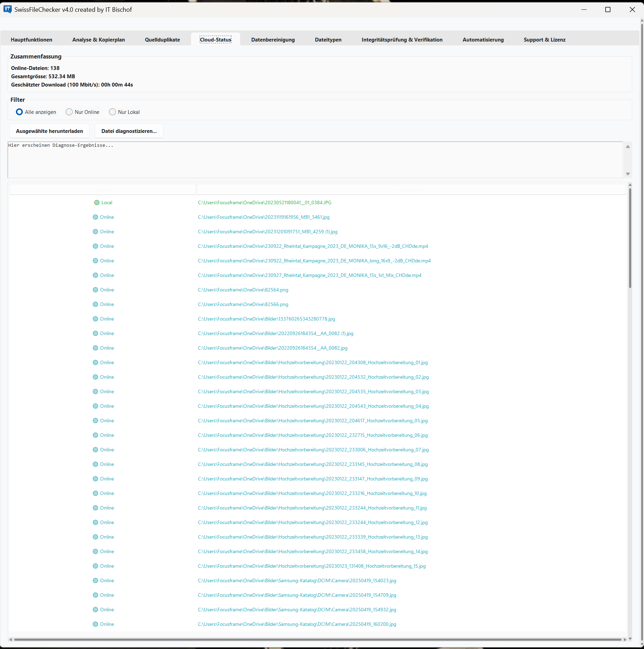Viewport: 644px width, 649px height.
Task: Click the cloud icon for Hochzeitvorbereitung_01.jpg
Action: pos(96,362)
